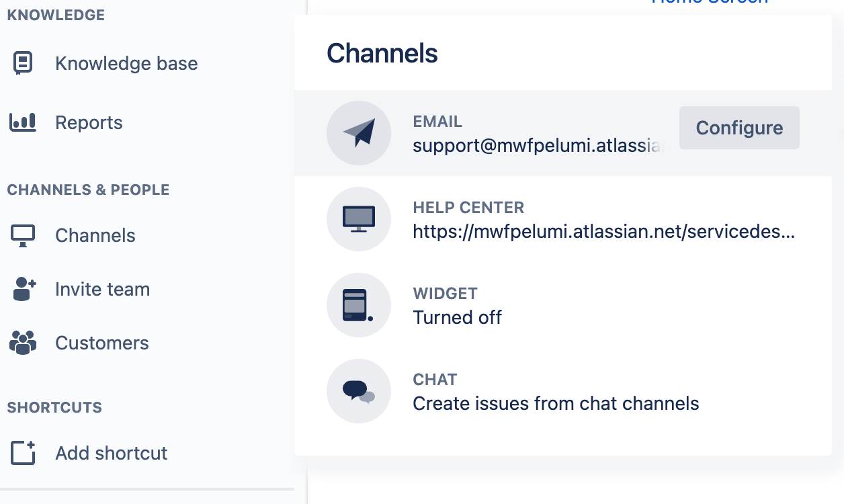Open the Knowledge base section
Screen dimensions: 844x504
pyautogui.click(x=126, y=62)
